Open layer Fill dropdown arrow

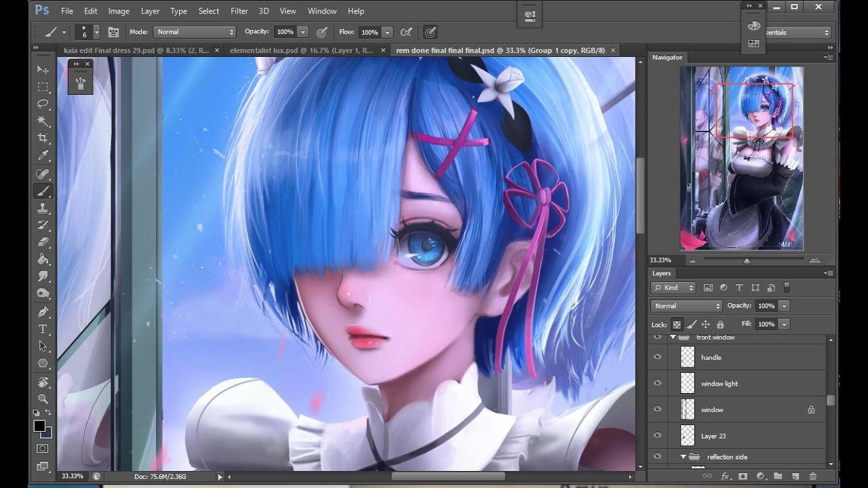pos(784,325)
